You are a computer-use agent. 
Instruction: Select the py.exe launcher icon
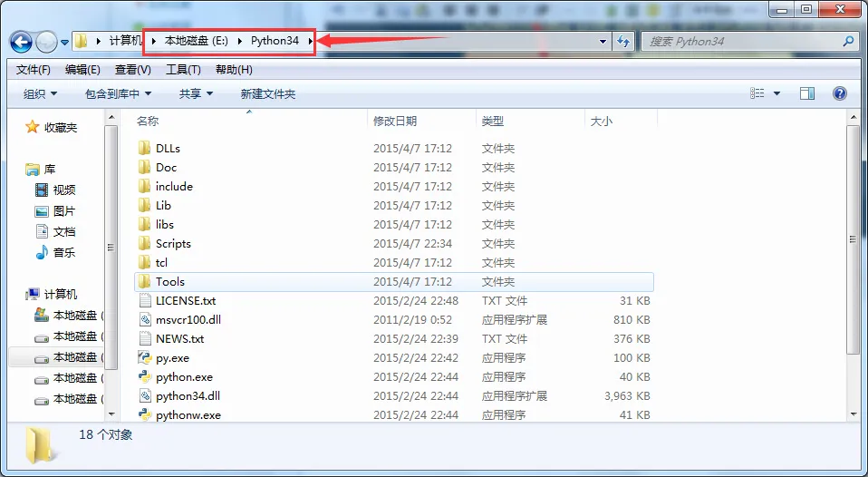(144, 357)
